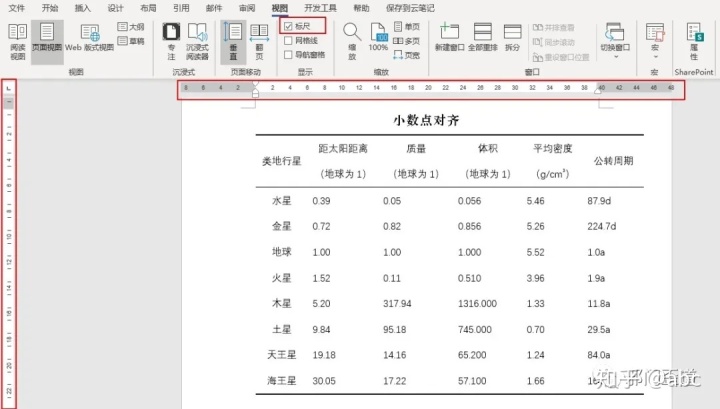
Task: Enable the Navigation Pane checkbox (导航窗格)
Action: pyautogui.click(x=288, y=55)
